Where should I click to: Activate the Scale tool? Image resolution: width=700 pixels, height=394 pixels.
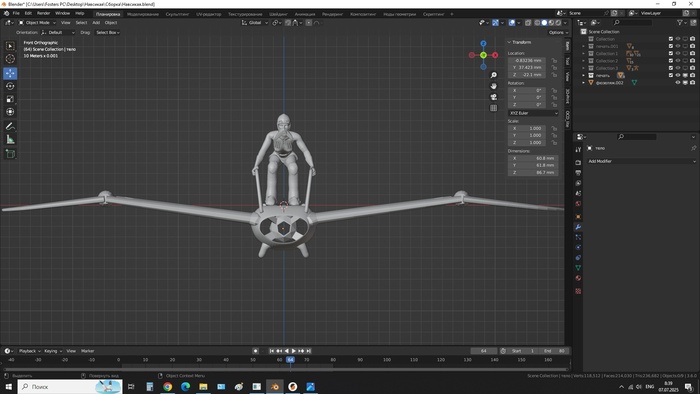tap(10, 99)
